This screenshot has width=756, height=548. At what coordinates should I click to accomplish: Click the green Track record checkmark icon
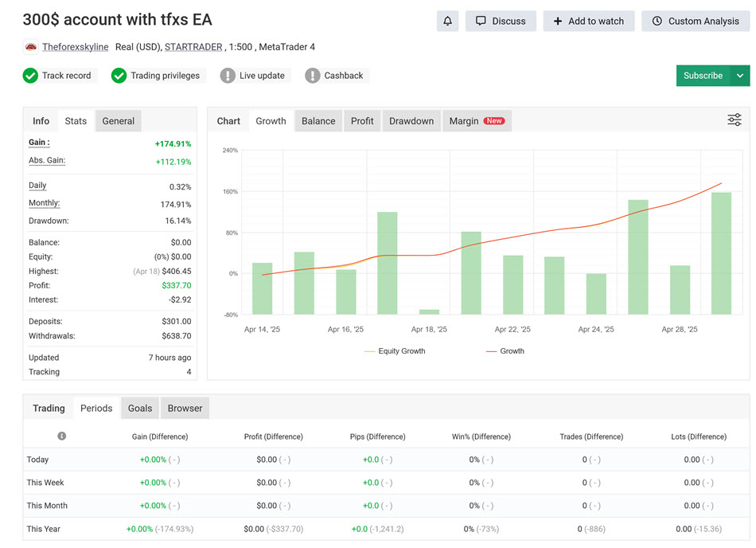click(30, 76)
